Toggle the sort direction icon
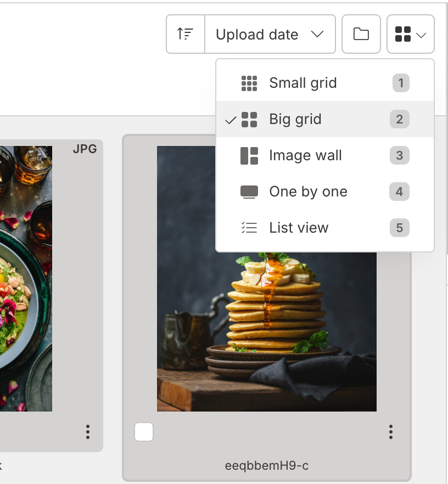The width and height of the screenshot is (448, 484). click(186, 34)
